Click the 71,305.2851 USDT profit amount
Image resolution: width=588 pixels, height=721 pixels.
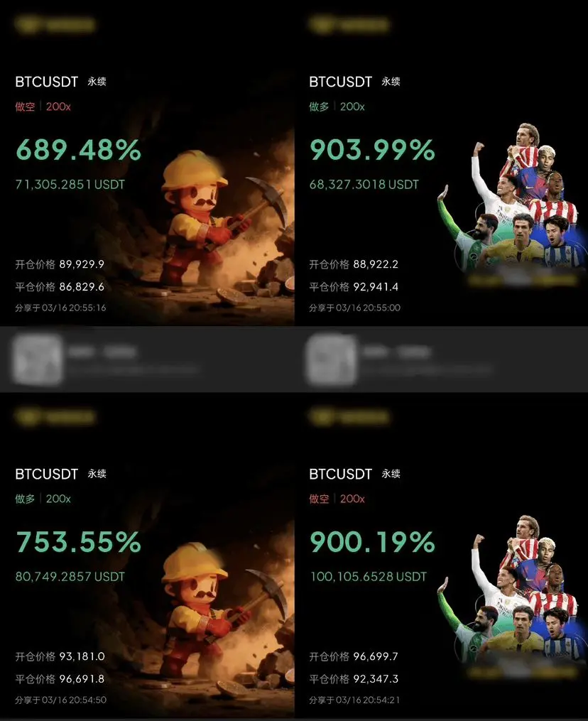pos(70,185)
